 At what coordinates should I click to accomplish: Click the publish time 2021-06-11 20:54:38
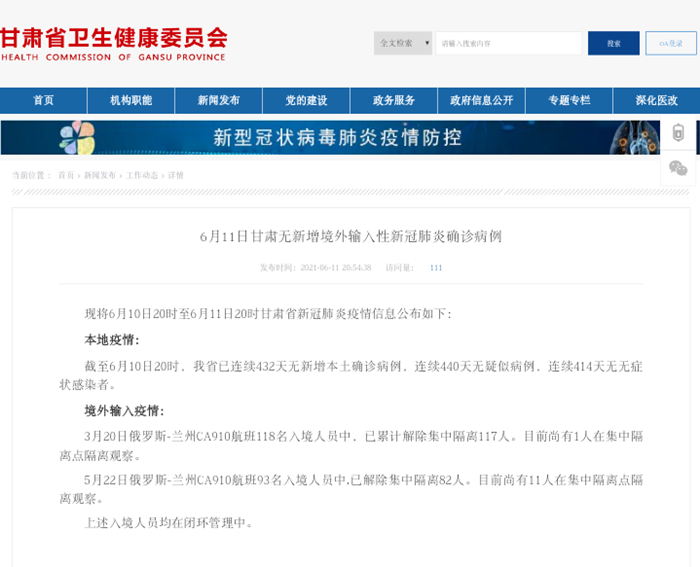point(335,268)
